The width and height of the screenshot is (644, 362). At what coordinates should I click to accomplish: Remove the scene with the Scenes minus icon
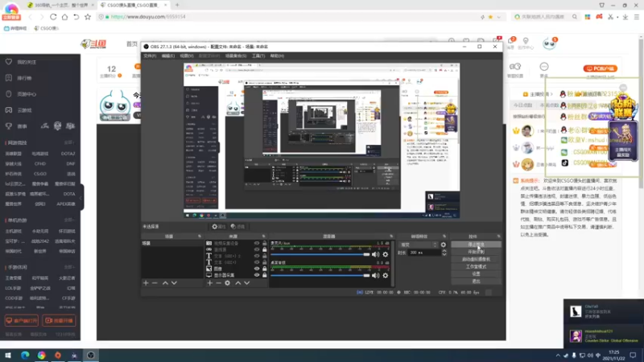coord(155,283)
